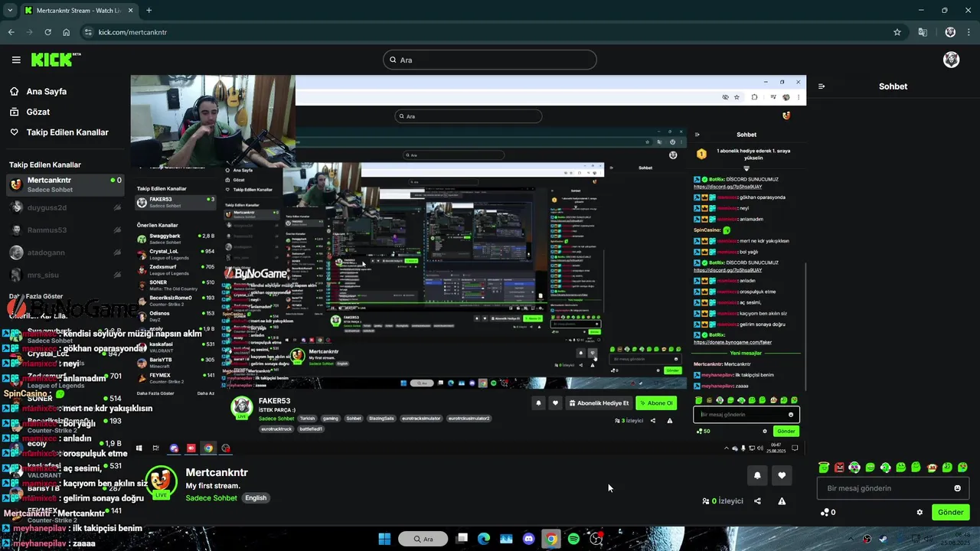Viewport: 980px width, 551px height.
Task: Click the Mertcankntr channel name below the video
Action: coord(217,473)
